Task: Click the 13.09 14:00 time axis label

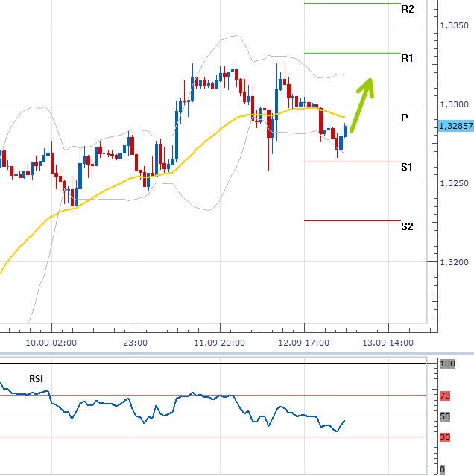Action: 388,343
